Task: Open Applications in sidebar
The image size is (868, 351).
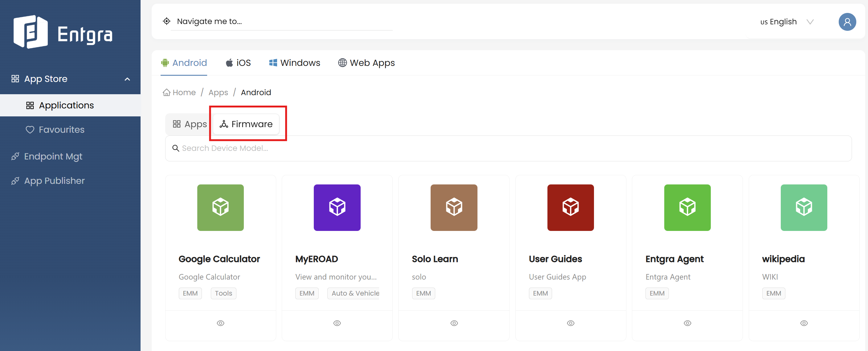Action: coord(70,105)
